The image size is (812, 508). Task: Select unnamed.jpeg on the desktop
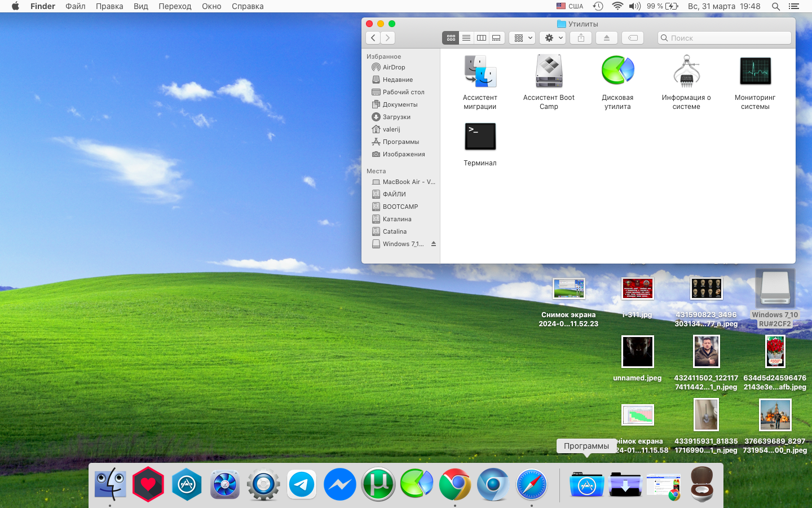637,352
